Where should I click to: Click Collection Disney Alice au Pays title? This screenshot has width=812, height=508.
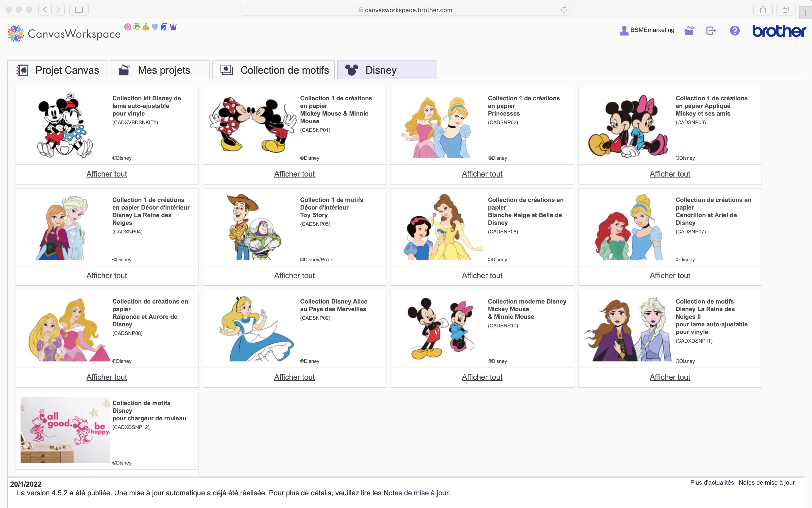(333, 305)
